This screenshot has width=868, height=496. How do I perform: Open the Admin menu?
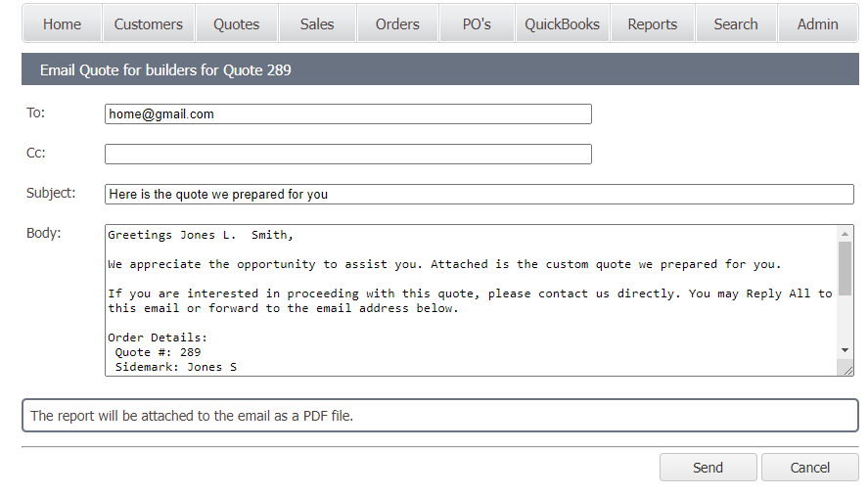(x=818, y=24)
